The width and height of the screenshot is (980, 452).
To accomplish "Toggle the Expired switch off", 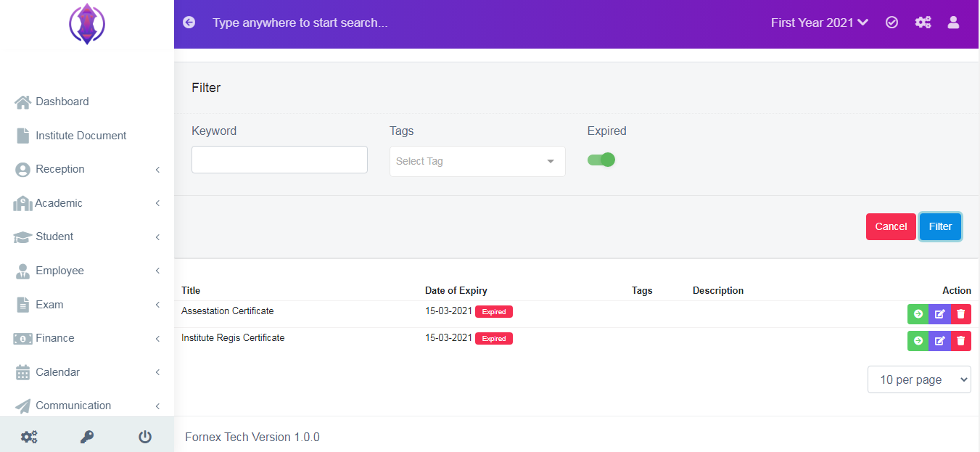I will coord(601,160).
